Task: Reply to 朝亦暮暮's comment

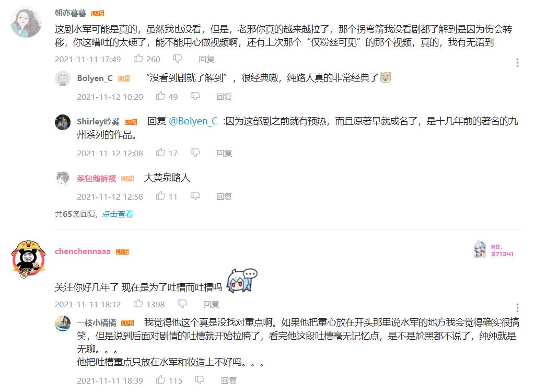Action: point(206,60)
